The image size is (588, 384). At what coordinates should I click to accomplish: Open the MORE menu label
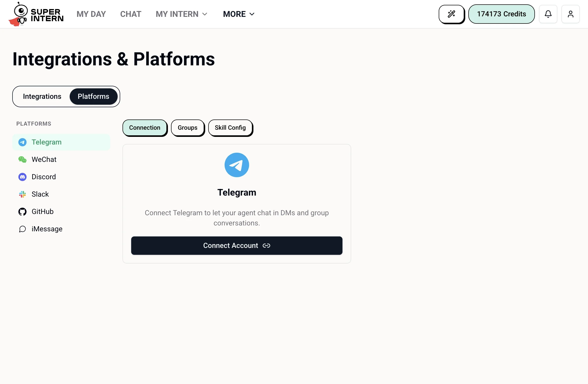234,14
